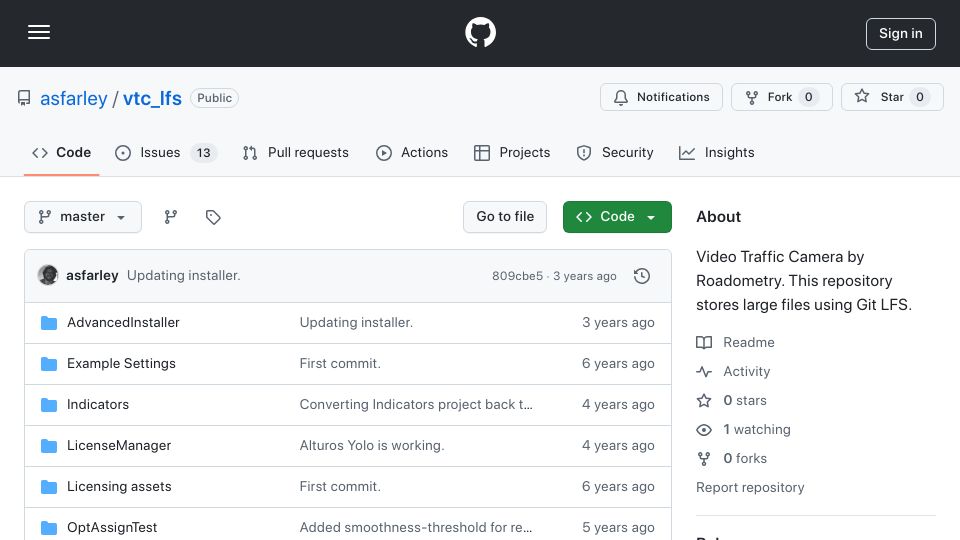
Task: Click the Go to file button
Action: [x=505, y=217]
